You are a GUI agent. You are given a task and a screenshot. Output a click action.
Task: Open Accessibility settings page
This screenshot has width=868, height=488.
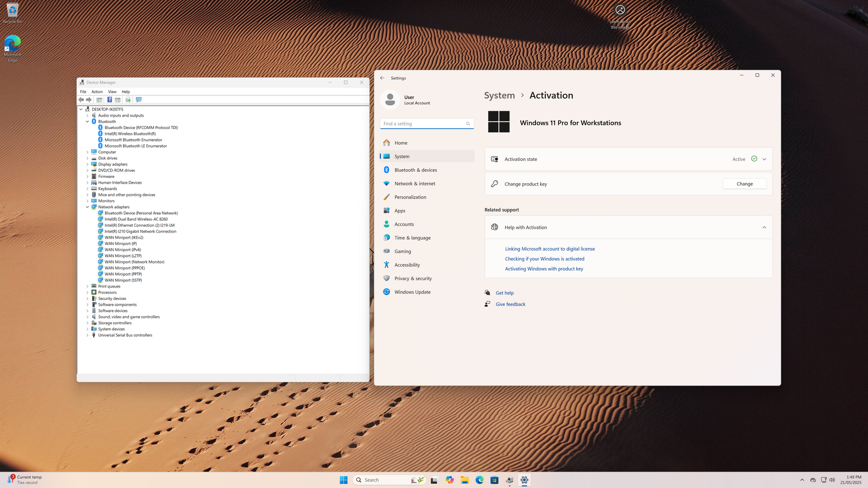(x=427, y=265)
